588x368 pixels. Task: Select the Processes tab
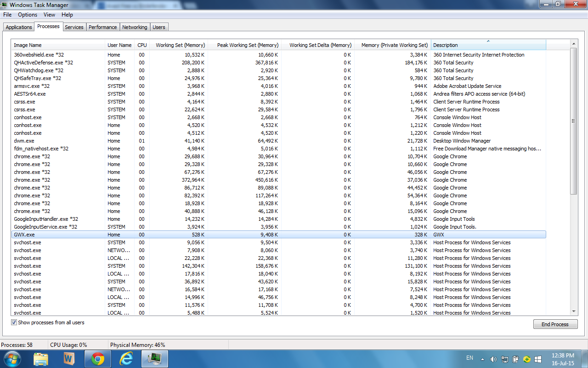pos(48,26)
